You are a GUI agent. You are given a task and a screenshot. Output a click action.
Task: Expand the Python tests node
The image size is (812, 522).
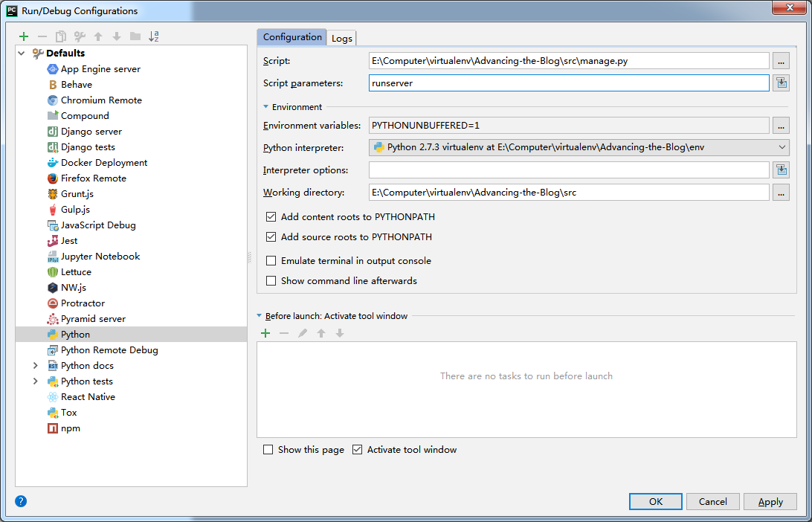tap(35, 381)
